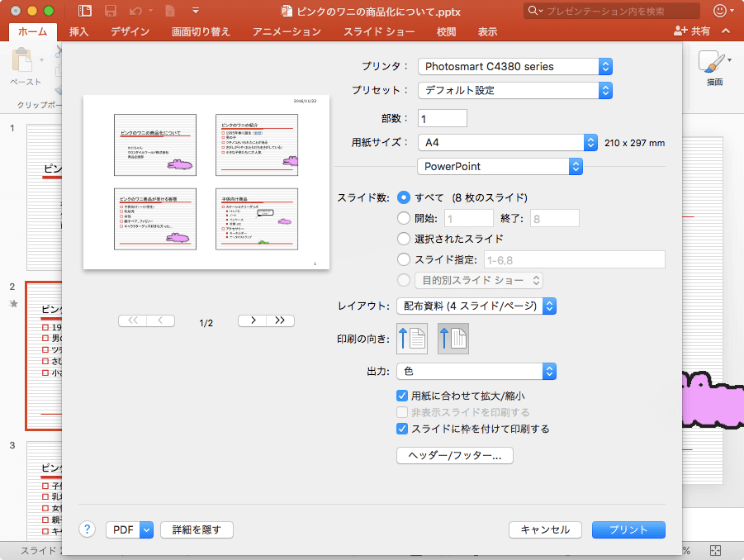This screenshot has height=560, width=744.
Task: Click the 共有 share button label
Action: (x=700, y=31)
